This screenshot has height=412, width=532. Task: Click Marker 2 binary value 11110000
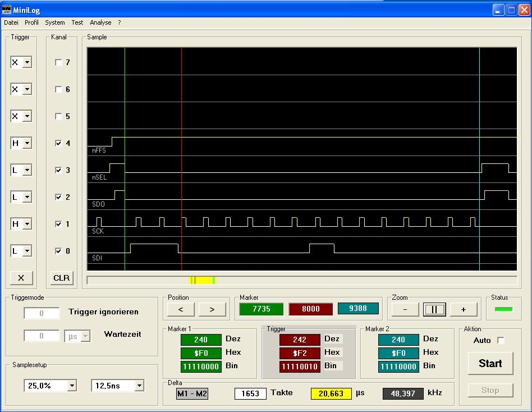pos(398,367)
